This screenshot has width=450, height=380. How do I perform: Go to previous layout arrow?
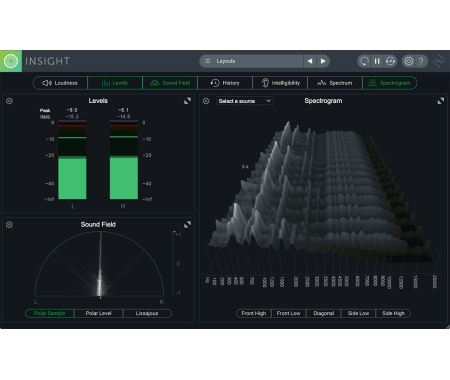coord(310,61)
